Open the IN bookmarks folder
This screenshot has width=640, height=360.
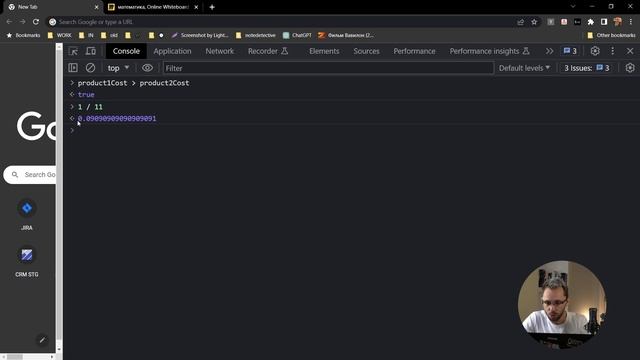pos(86,36)
